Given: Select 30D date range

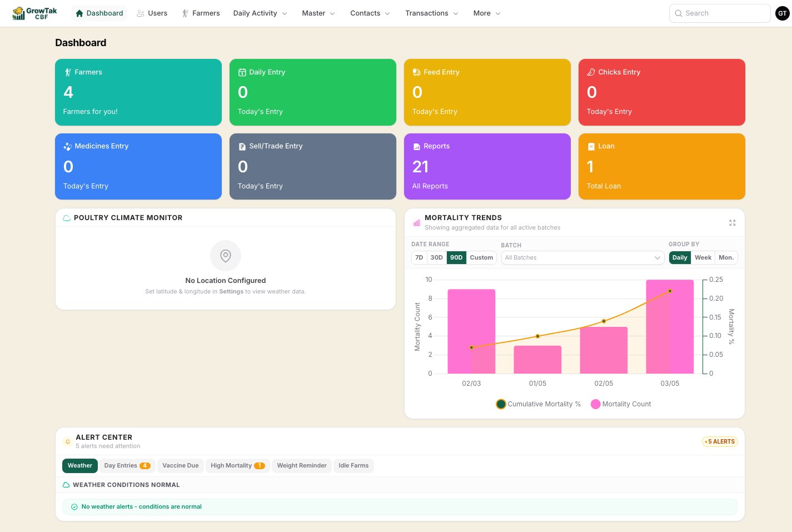Looking at the screenshot, I should pos(437,257).
